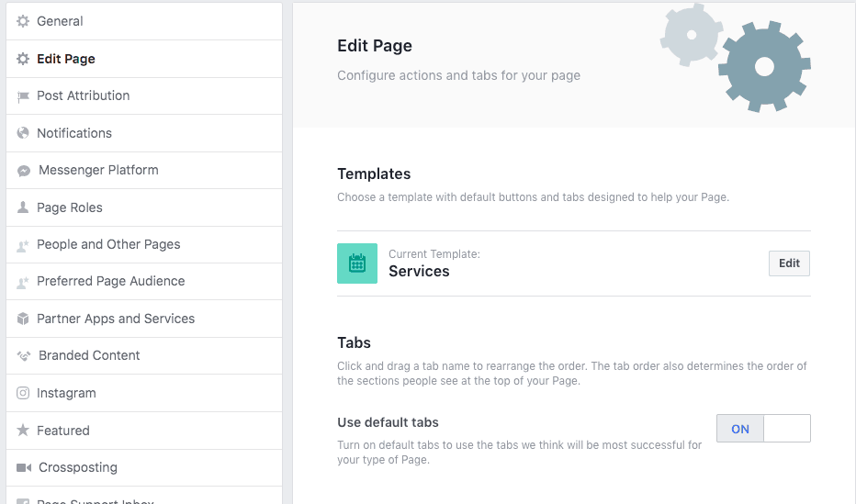
Task: Open Page Roles settings
Action: coord(144,207)
